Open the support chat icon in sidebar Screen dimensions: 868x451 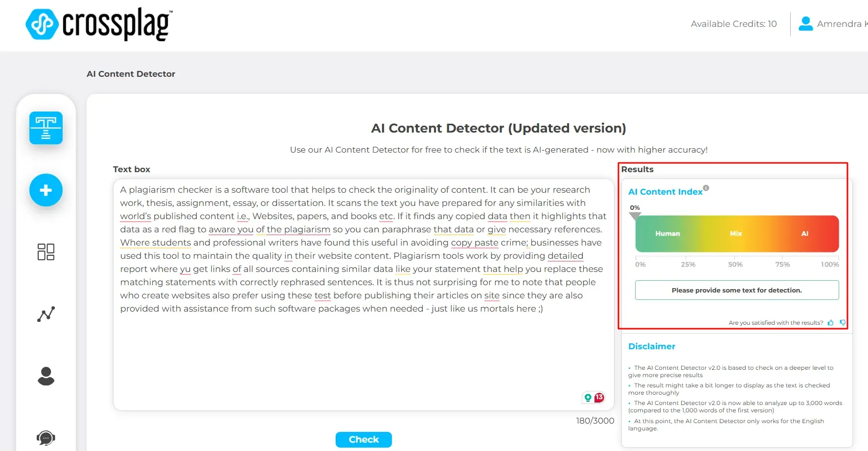46,438
